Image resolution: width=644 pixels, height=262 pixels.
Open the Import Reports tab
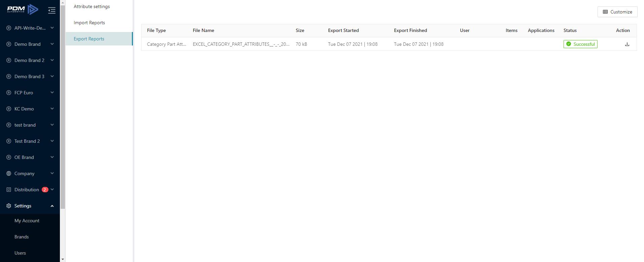(89, 23)
